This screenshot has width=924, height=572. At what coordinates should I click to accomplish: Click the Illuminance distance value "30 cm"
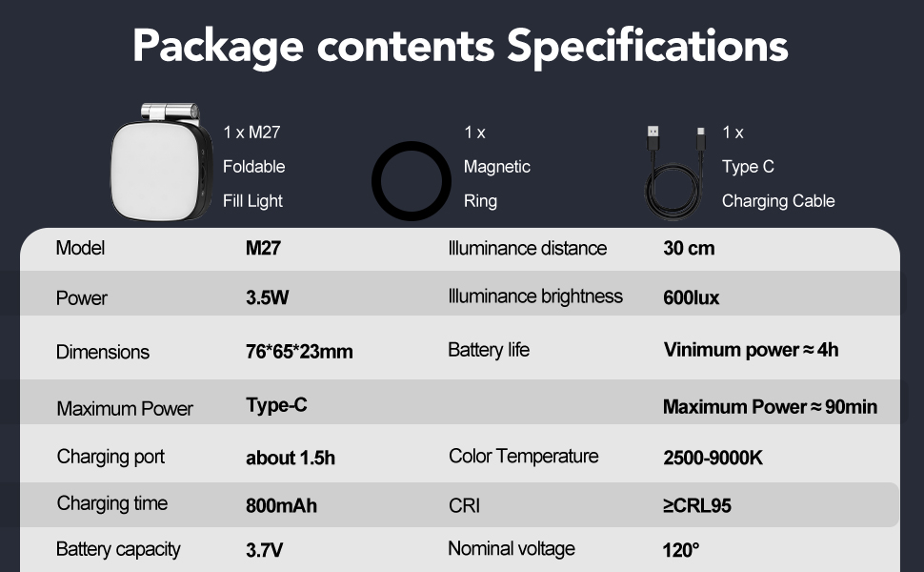[x=689, y=249]
